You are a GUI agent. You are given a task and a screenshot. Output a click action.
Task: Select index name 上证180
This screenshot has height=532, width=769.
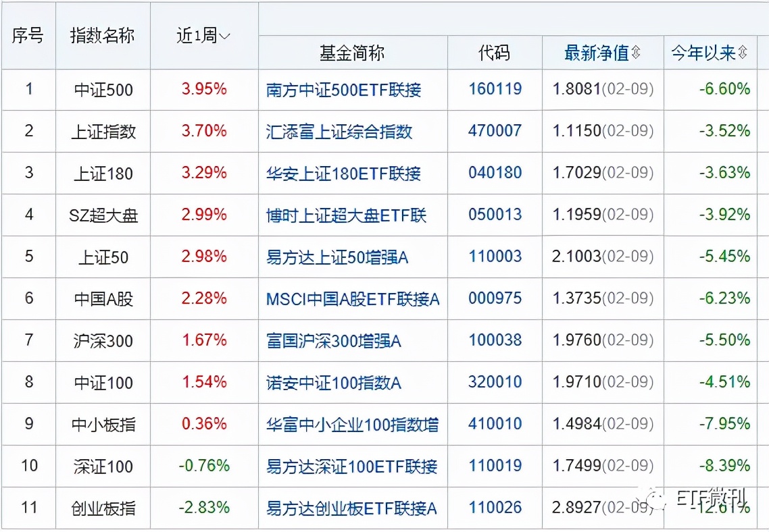[103, 174]
